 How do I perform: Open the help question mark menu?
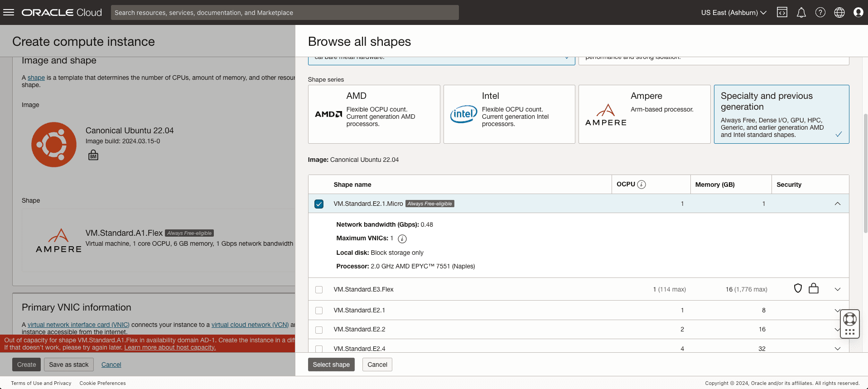point(820,12)
